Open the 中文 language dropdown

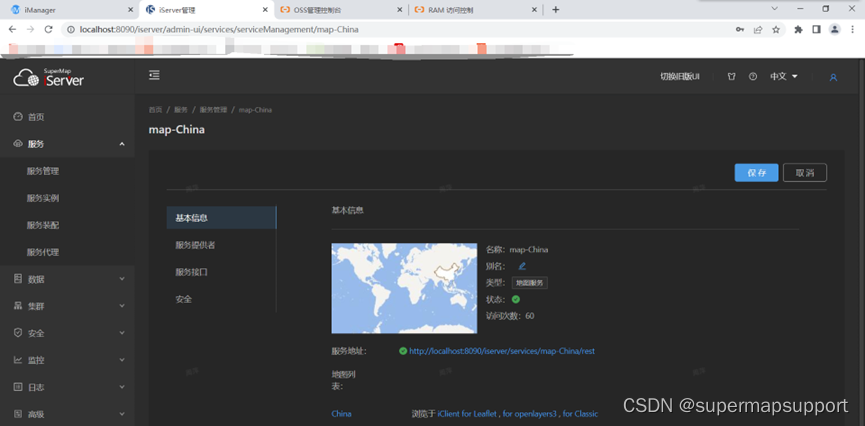point(784,77)
